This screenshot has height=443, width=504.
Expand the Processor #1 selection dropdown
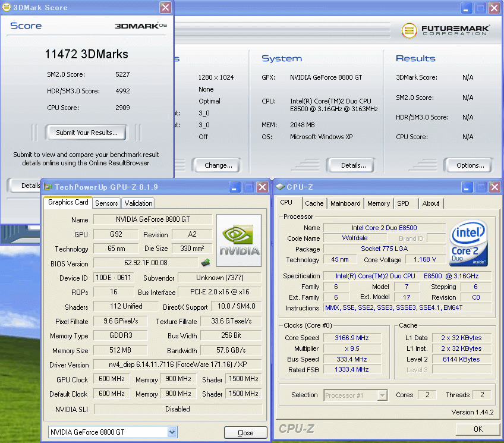pyautogui.click(x=382, y=395)
